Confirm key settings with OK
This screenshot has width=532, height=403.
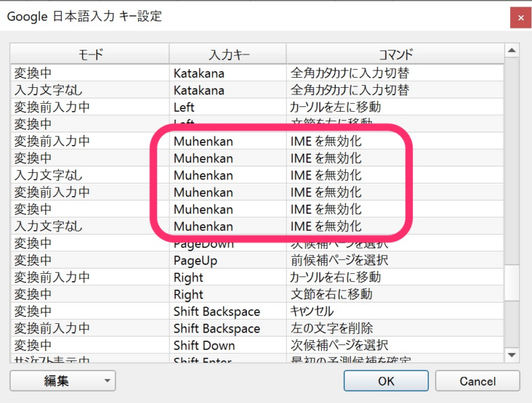pyautogui.click(x=386, y=381)
